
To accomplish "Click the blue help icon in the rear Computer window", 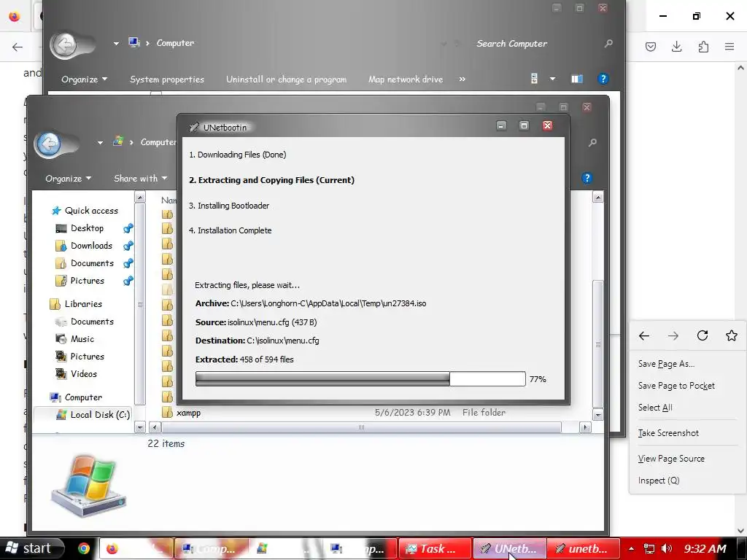I will [603, 79].
